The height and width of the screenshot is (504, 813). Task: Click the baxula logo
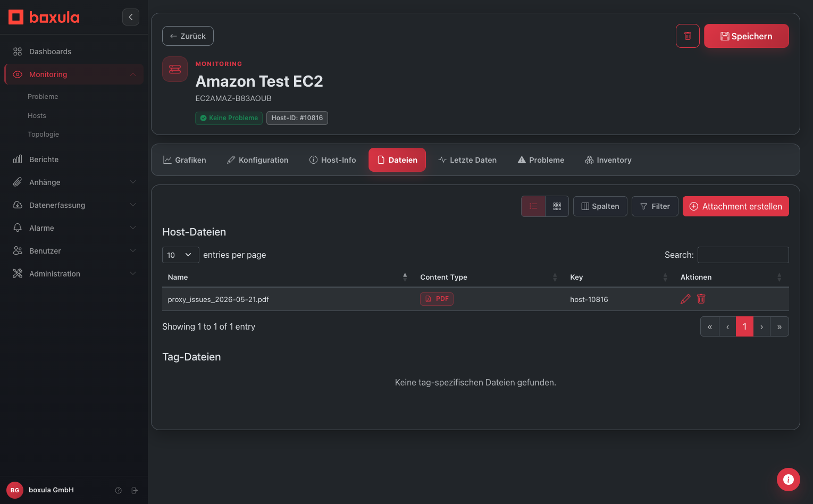point(44,17)
